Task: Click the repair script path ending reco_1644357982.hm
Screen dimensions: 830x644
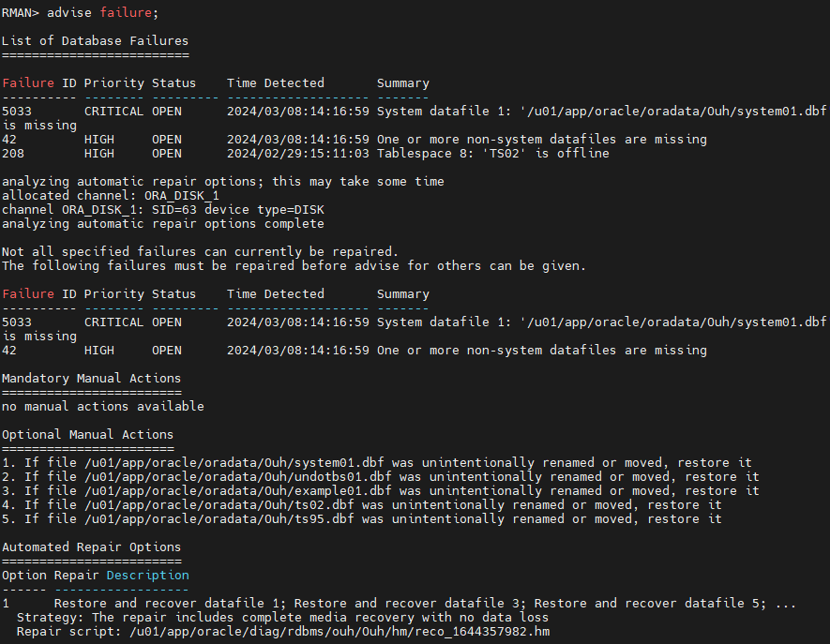Action: click(x=340, y=631)
